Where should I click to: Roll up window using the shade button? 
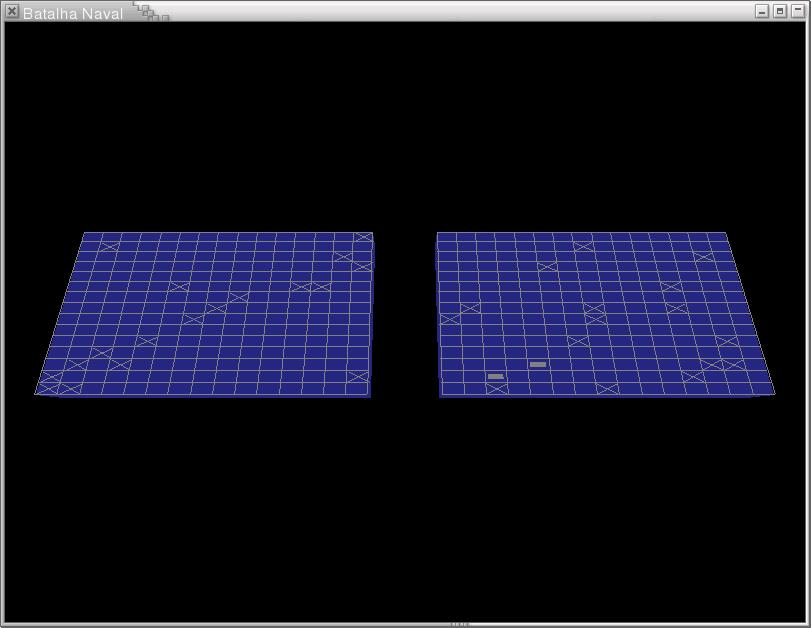pos(798,11)
